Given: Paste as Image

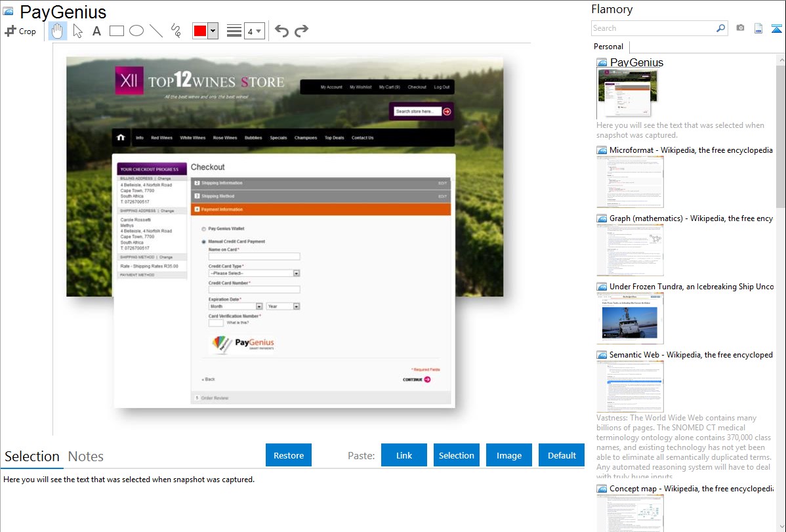Looking at the screenshot, I should [x=508, y=455].
